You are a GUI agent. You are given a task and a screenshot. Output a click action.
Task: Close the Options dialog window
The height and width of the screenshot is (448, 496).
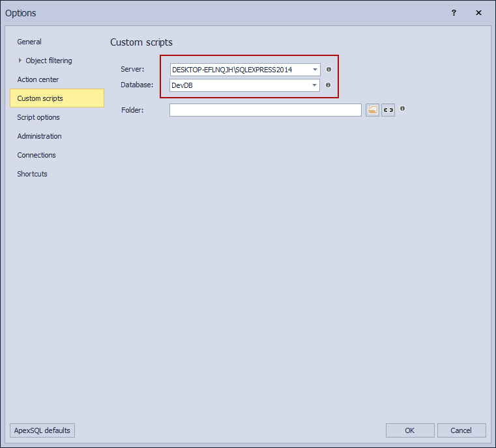click(479, 13)
